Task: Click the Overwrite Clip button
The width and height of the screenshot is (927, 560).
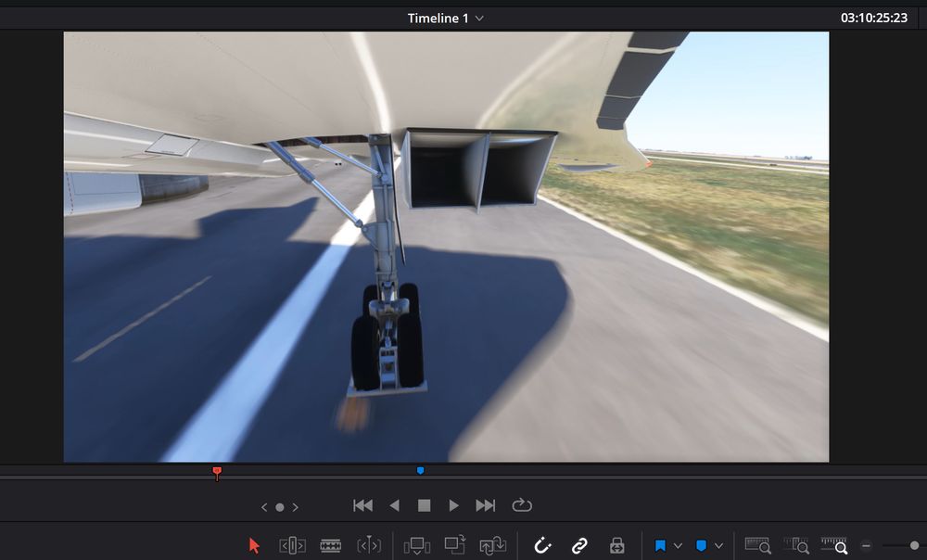Action: click(x=455, y=544)
